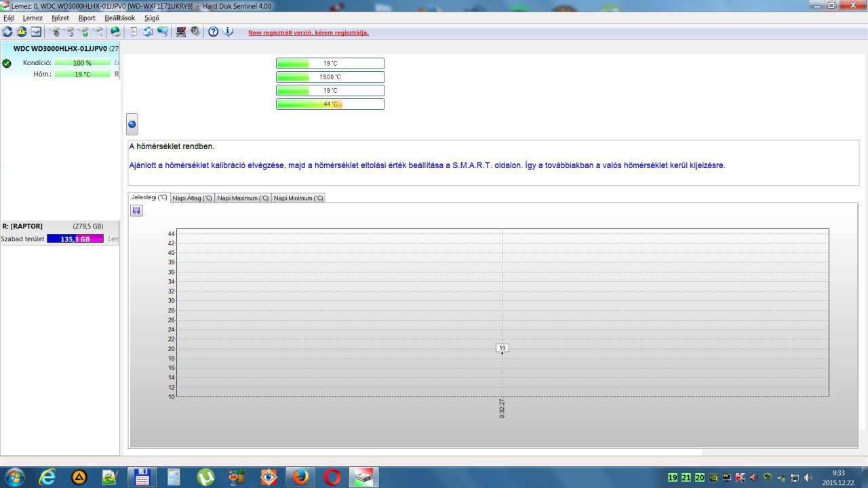Image resolution: width=868 pixels, height=488 pixels.
Task: Open the Lemez menu
Action: [x=33, y=18]
